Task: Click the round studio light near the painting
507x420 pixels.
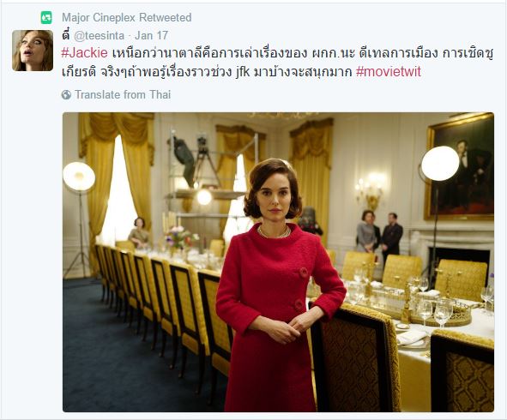Action: (440, 164)
